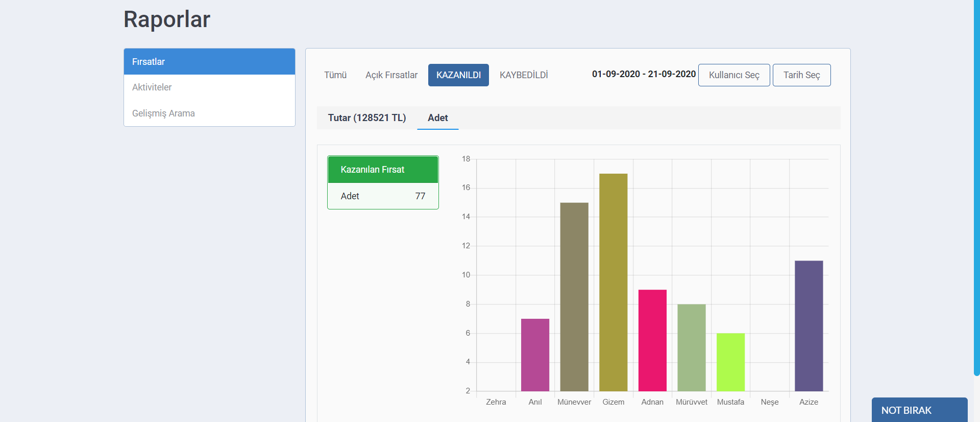This screenshot has height=422, width=980.
Task: Click Gizem's olive chart bar
Action: coord(614,283)
